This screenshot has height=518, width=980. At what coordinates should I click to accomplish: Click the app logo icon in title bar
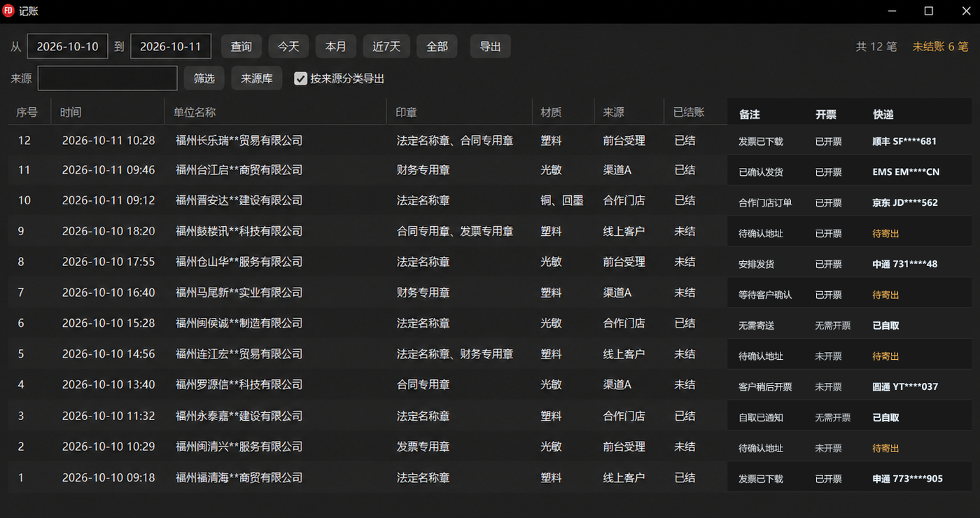pos(8,10)
